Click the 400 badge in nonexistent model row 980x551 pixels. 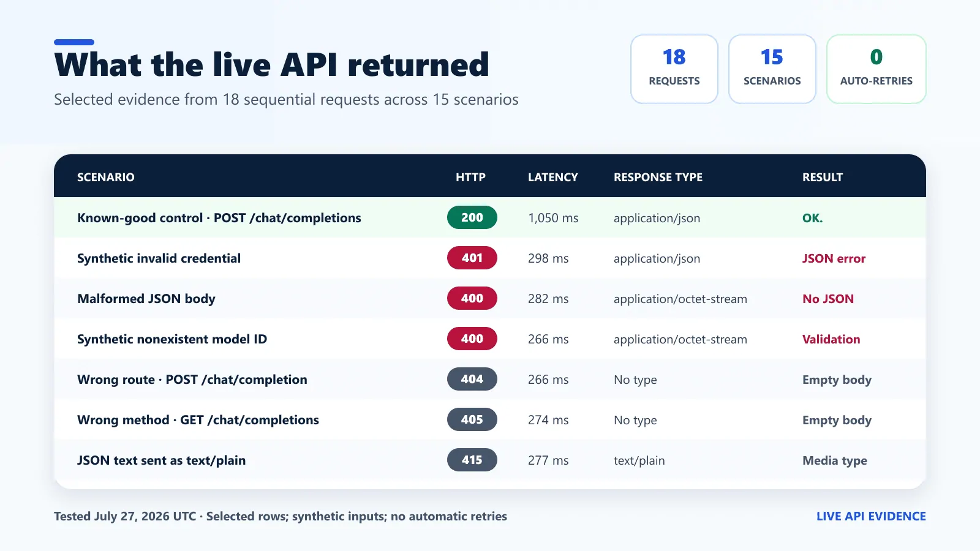(x=472, y=339)
